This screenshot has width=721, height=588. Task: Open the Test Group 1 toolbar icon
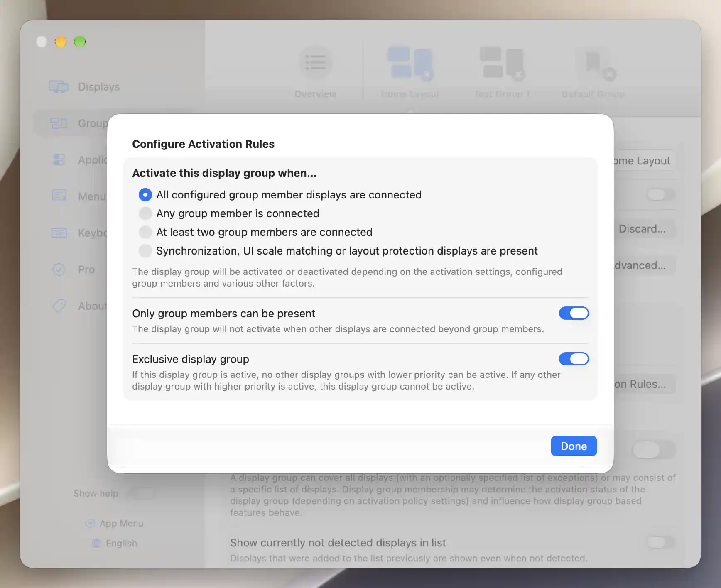pyautogui.click(x=502, y=63)
